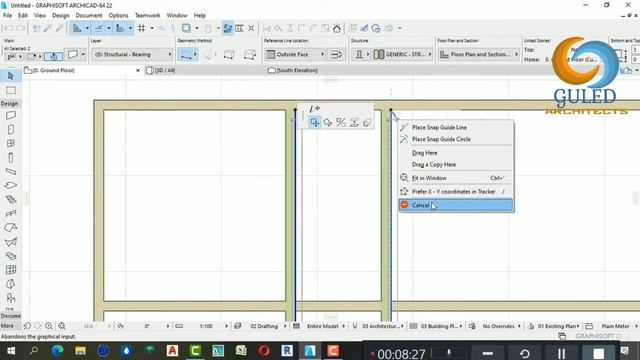Choose Fit in Window menu entry
This screenshot has height=360, width=640.
click(x=456, y=178)
